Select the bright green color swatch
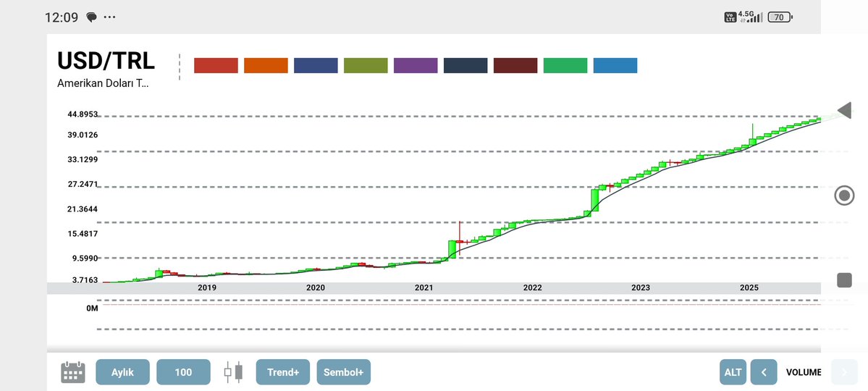868x391 pixels. [x=565, y=65]
